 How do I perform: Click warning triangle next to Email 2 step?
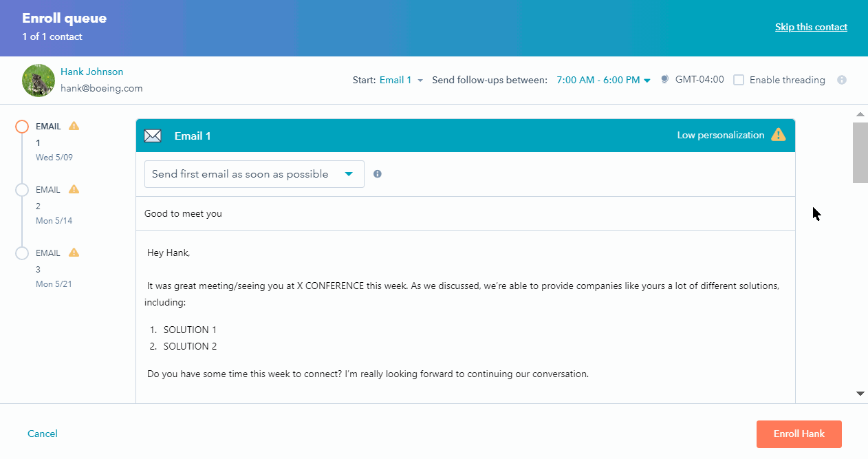(74, 189)
